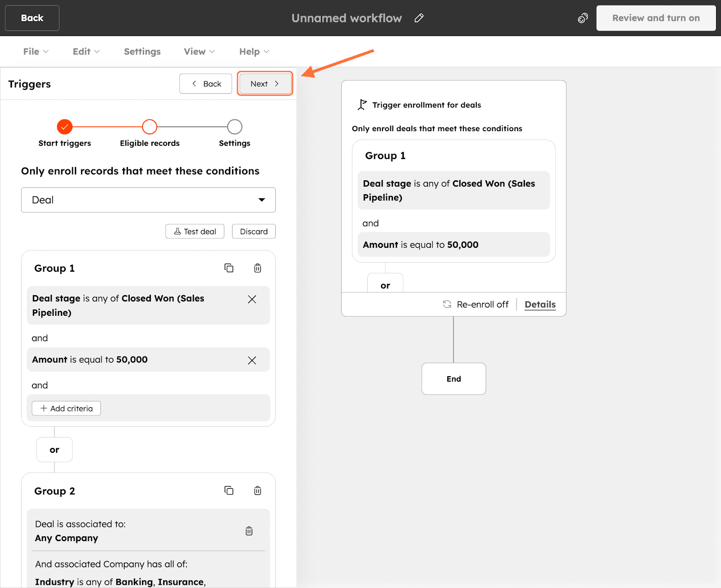This screenshot has height=588, width=721.
Task: Open the Deal object type dropdown
Action: [x=148, y=200]
